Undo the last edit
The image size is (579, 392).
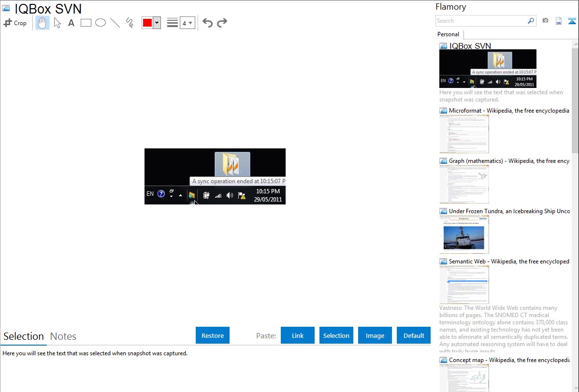point(207,23)
